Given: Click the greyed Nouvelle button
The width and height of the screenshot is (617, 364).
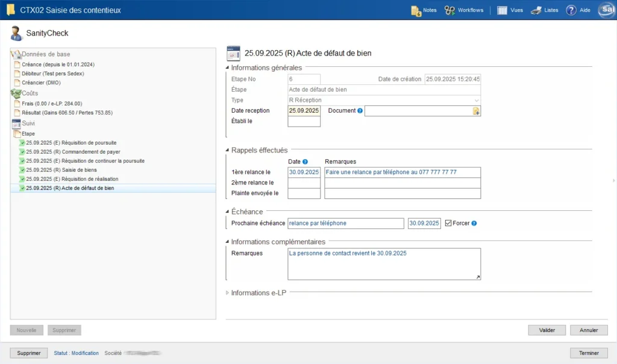Looking at the screenshot, I should [27, 330].
